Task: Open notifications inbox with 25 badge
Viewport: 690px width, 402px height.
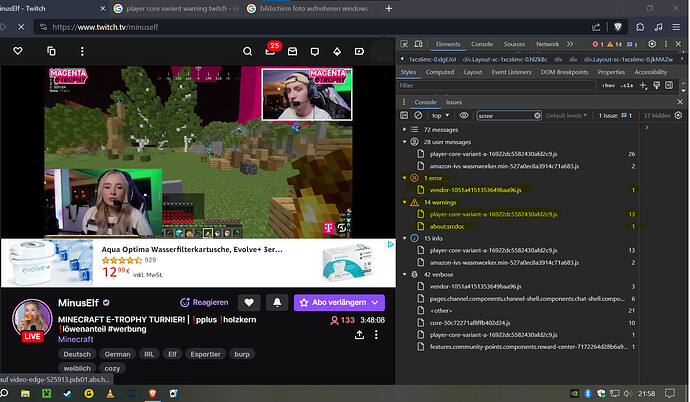Action: click(271, 51)
